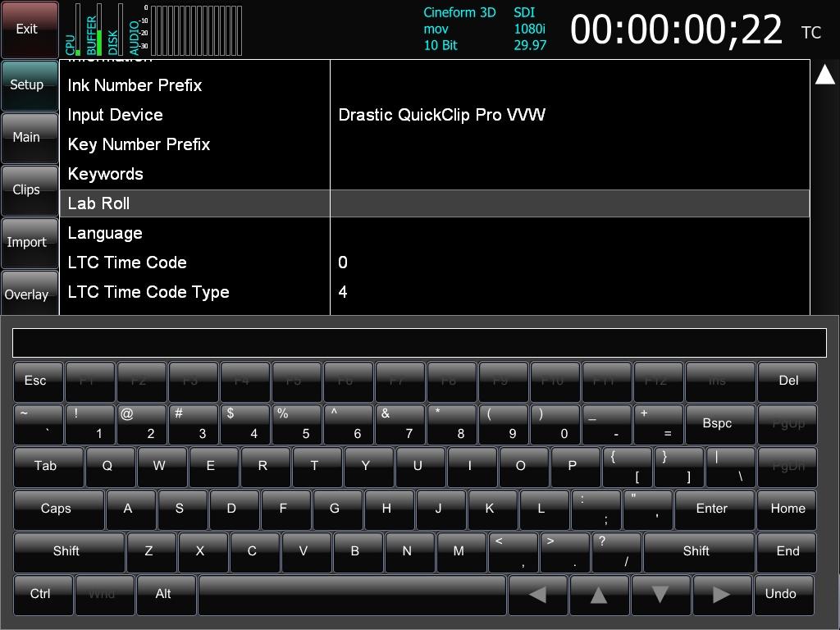This screenshot has height=630, width=840.
Task: Click the equals plus key
Action: [659, 424]
